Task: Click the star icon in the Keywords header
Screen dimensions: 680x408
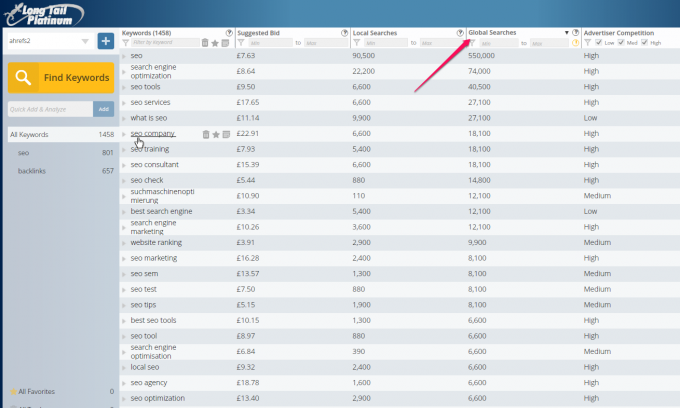Action: coord(215,43)
